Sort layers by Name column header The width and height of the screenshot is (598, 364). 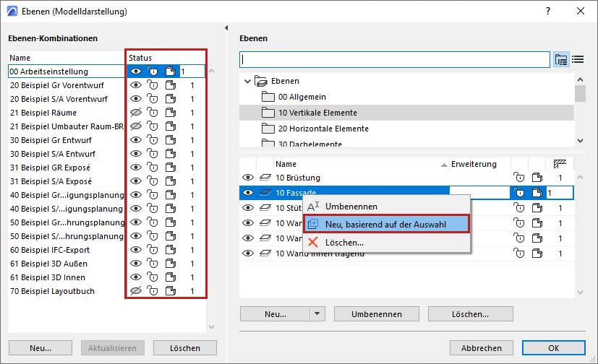click(x=359, y=164)
